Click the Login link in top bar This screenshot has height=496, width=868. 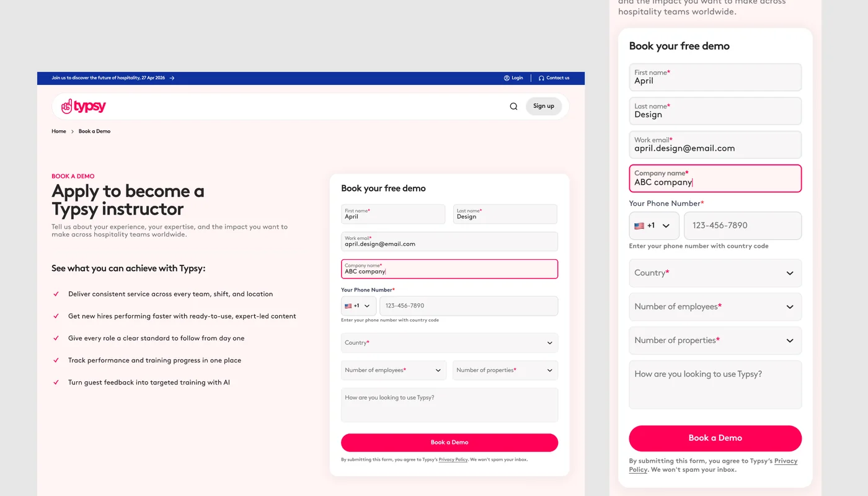coord(513,78)
